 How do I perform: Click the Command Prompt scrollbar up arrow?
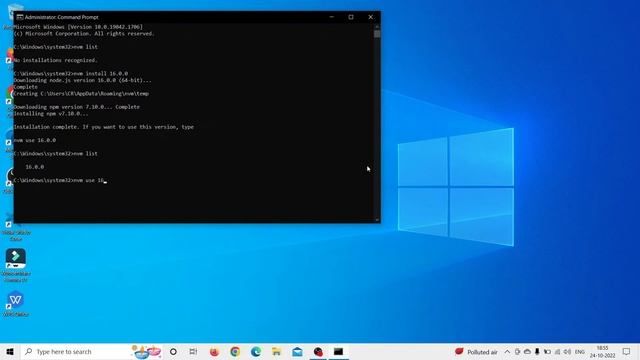[x=377, y=27]
